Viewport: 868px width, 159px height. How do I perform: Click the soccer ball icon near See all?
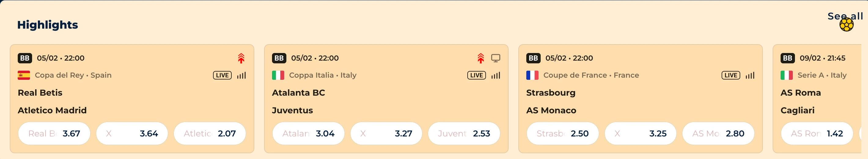[846, 25]
